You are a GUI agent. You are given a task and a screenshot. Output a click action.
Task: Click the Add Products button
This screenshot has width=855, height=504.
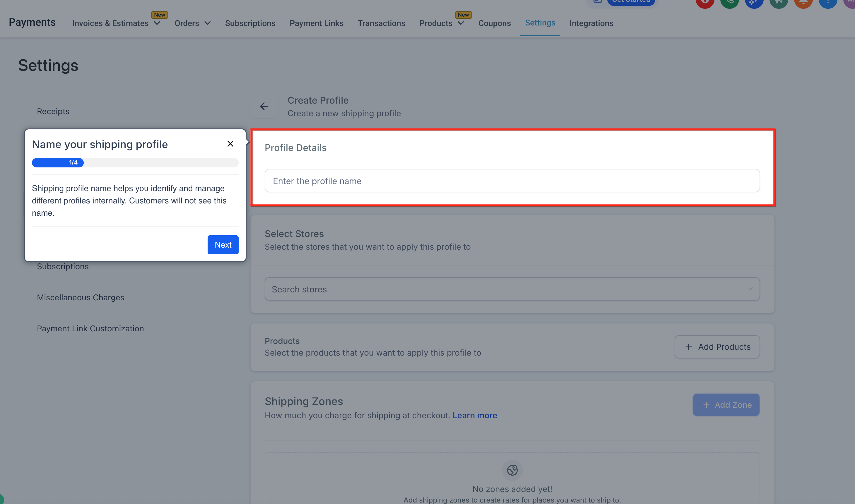coord(717,347)
